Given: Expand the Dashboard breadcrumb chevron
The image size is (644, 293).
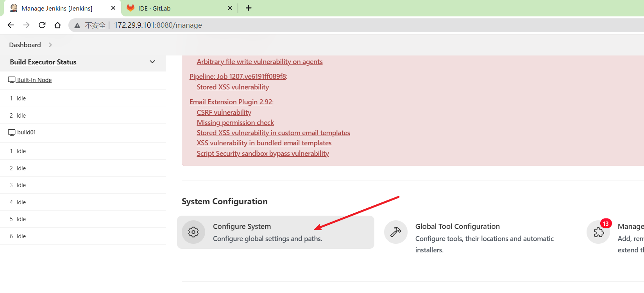Looking at the screenshot, I should pyautogui.click(x=50, y=45).
